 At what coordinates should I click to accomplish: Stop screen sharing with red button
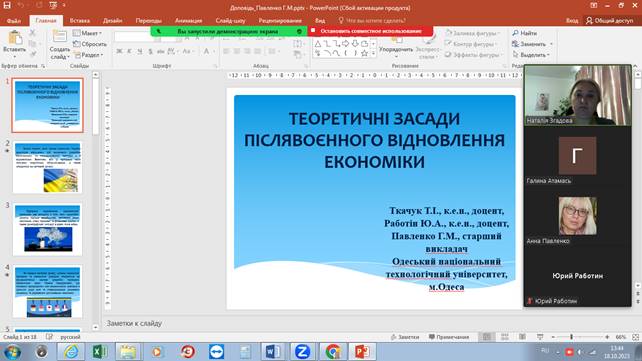[x=370, y=31]
